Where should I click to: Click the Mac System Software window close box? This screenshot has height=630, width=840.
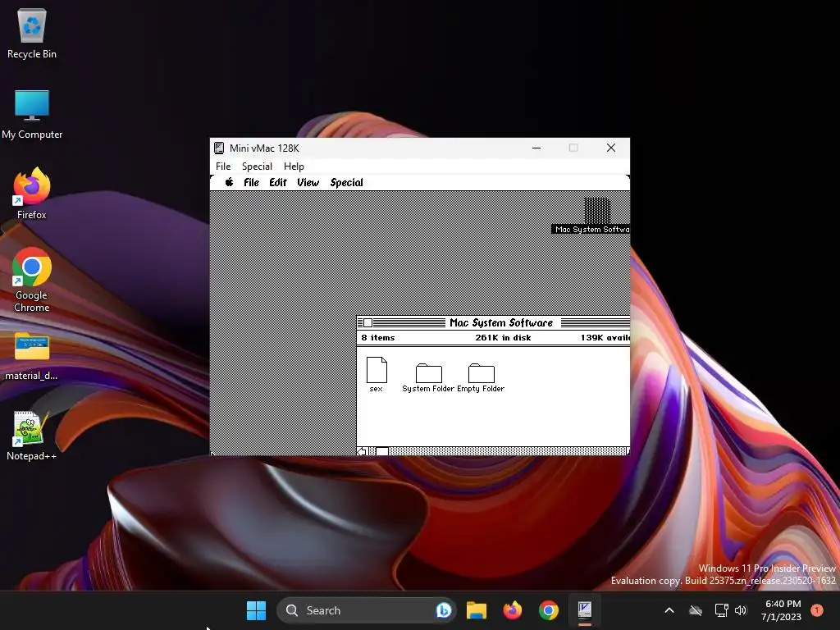coord(368,322)
